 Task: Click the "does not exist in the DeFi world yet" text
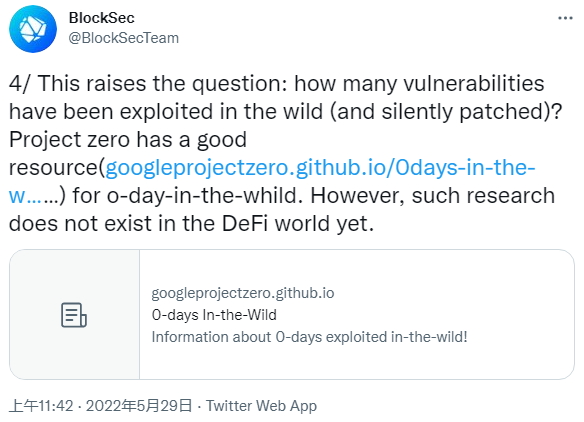(x=190, y=224)
